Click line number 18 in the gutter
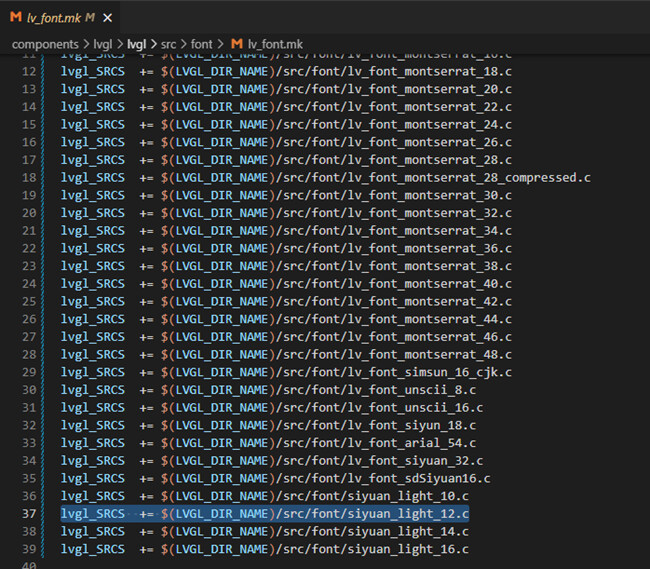The width and height of the screenshot is (650, 569). (28, 177)
